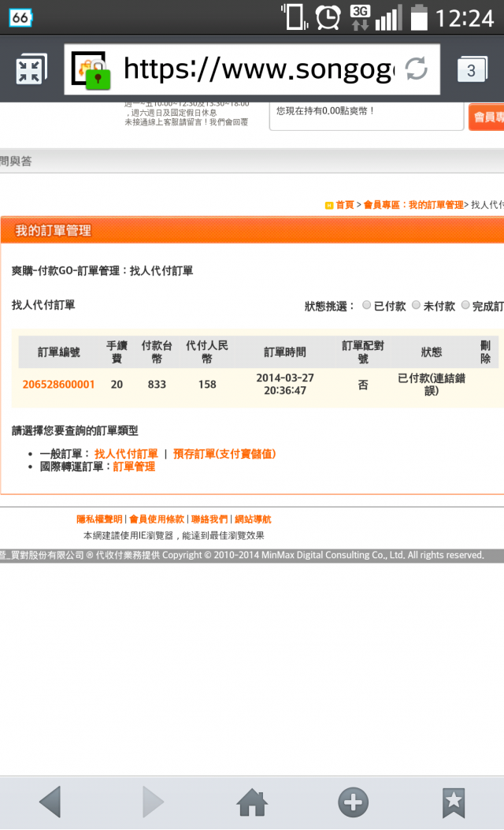
Task: Open order number 206528600001
Action: [x=59, y=385]
